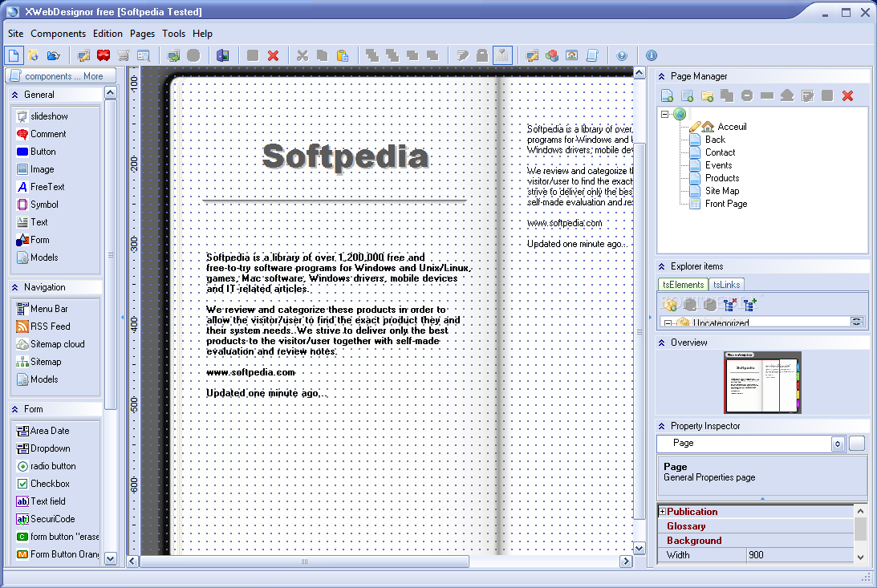This screenshot has width=877, height=588.
Task: Open the Components menu
Action: coord(58,34)
